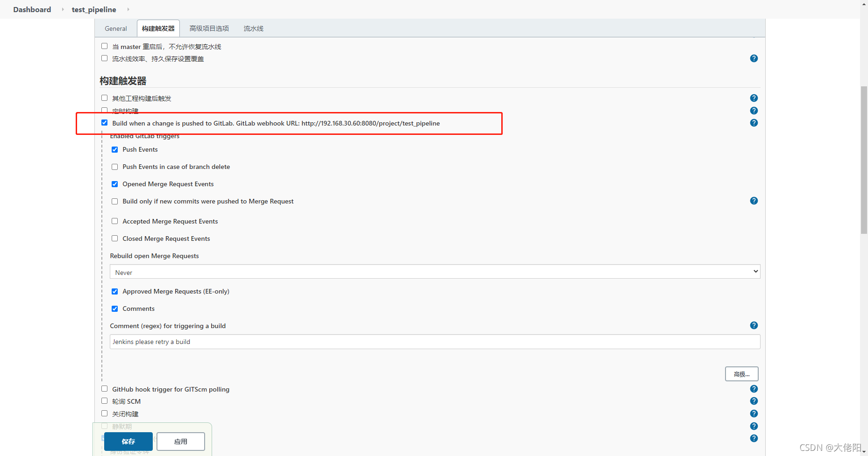Open help for Build only if new commits
The width and height of the screenshot is (868, 456).
(754, 201)
